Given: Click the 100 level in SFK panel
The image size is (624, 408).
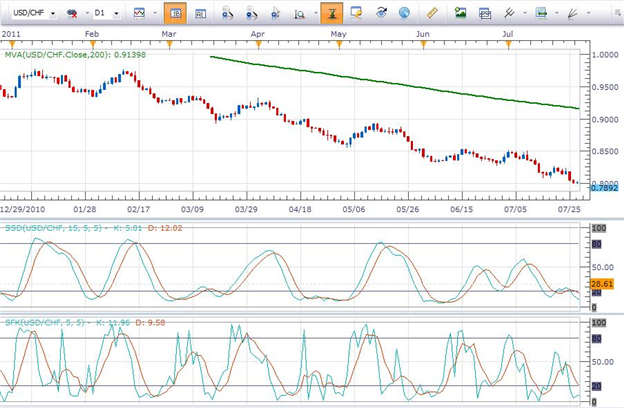Looking at the screenshot, I should tap(599, 322).
